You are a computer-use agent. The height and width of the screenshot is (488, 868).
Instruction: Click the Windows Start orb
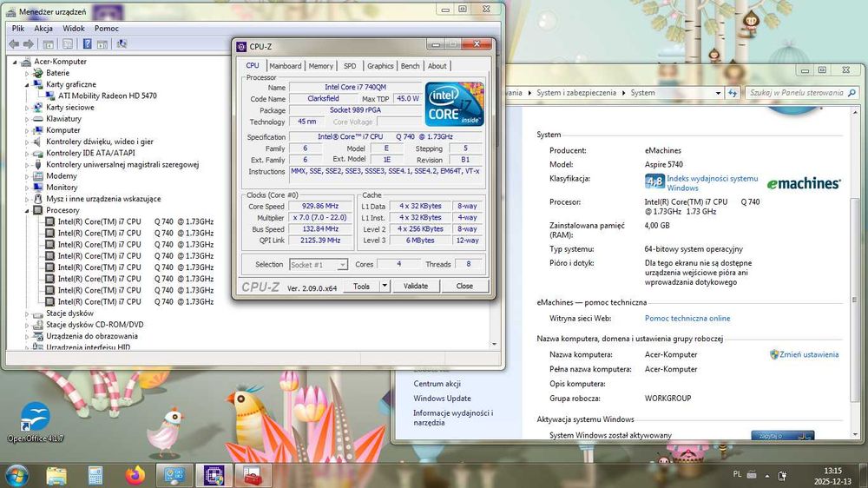[16, 475]
